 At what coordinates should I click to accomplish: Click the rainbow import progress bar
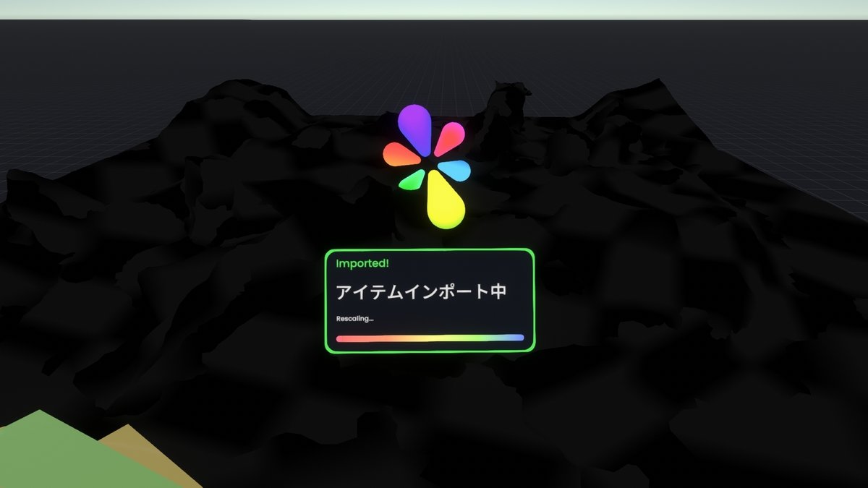click(x=430, y=338)
